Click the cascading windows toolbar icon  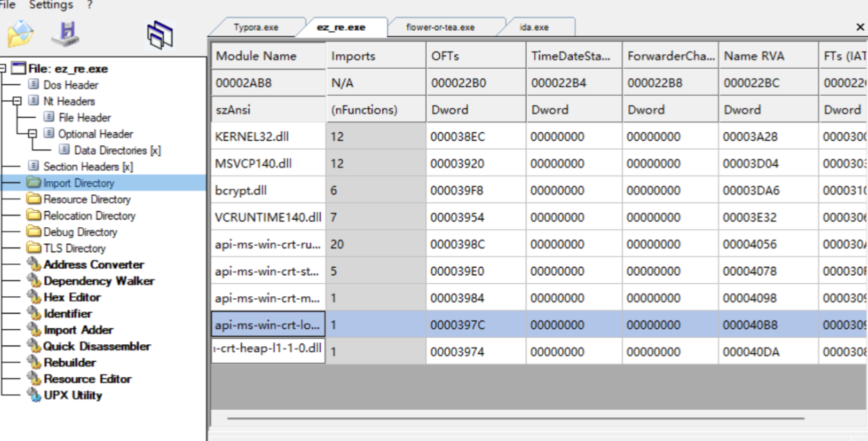point(160,35)
